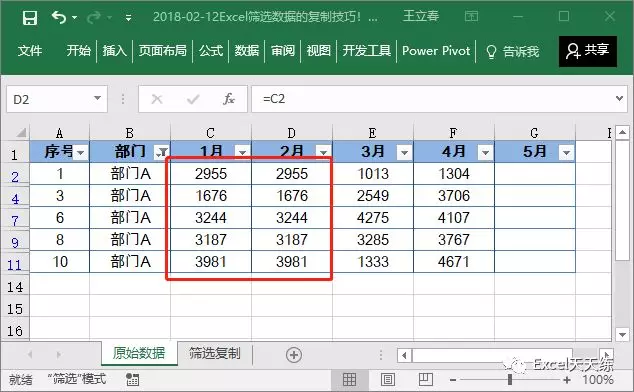
Task: Click the 告诉我 lightbulb search box
Action: pyautogui.click(x=512, y=51)
